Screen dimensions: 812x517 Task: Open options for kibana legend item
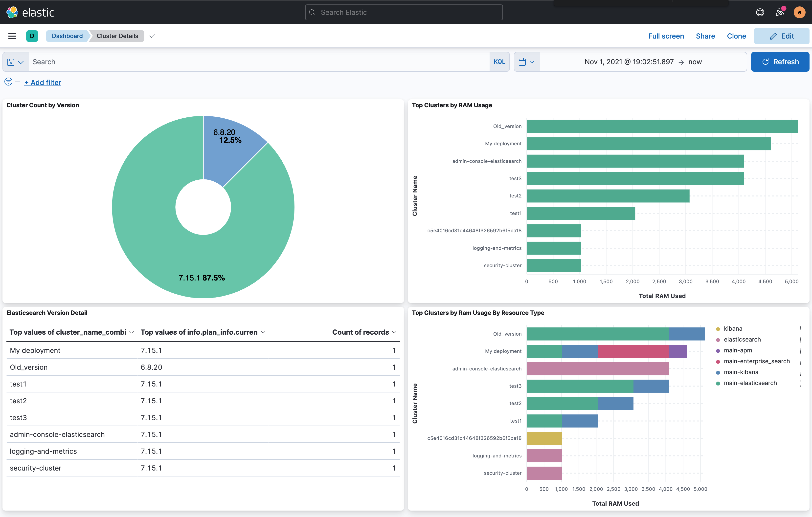tap(800, 329)
